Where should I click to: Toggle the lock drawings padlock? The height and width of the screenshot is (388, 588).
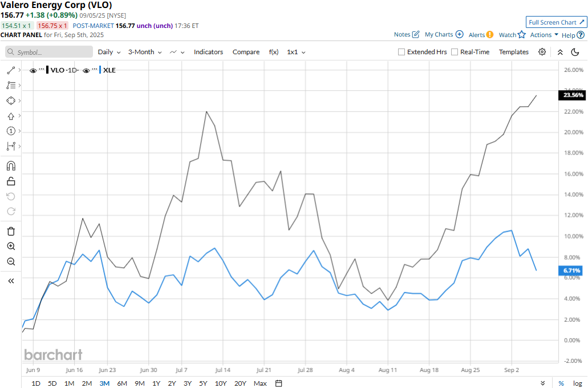click(11, 181)
